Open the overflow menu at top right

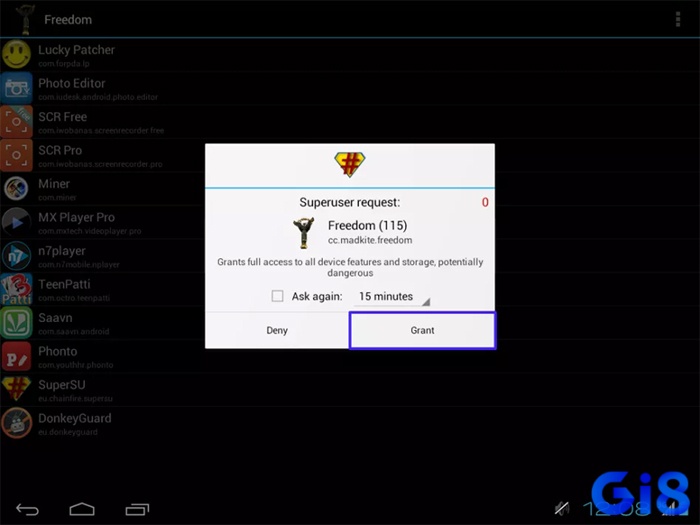point(678,19)
